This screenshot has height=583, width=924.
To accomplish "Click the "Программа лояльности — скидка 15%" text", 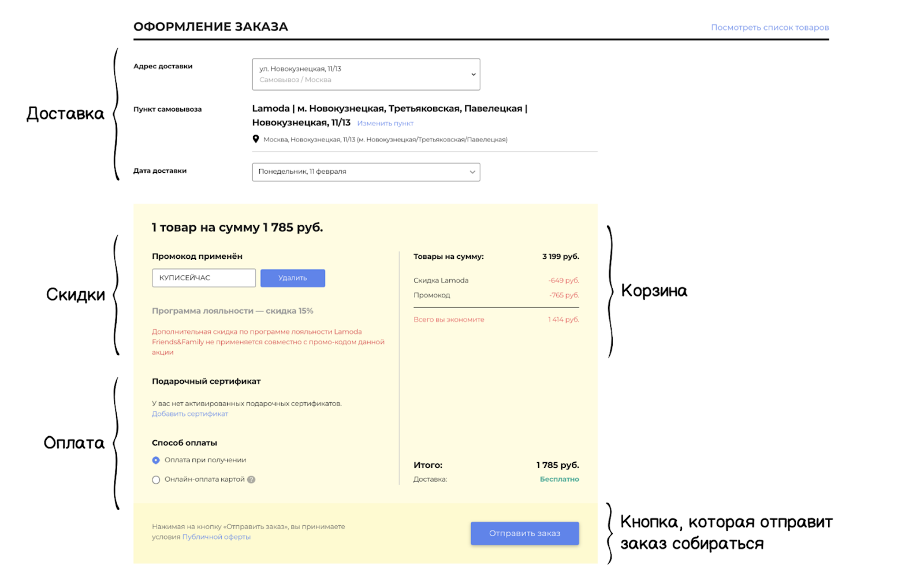I will pos(233,311).
